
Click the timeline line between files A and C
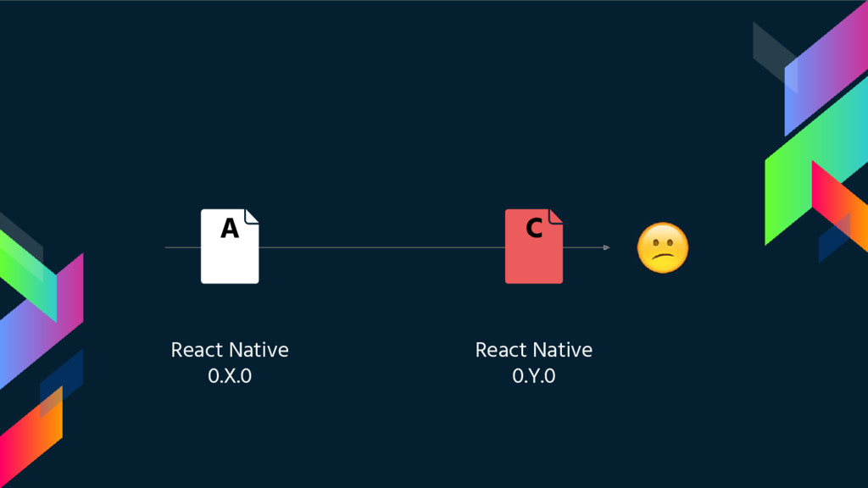pyautogui.click(x=382, y=247)
